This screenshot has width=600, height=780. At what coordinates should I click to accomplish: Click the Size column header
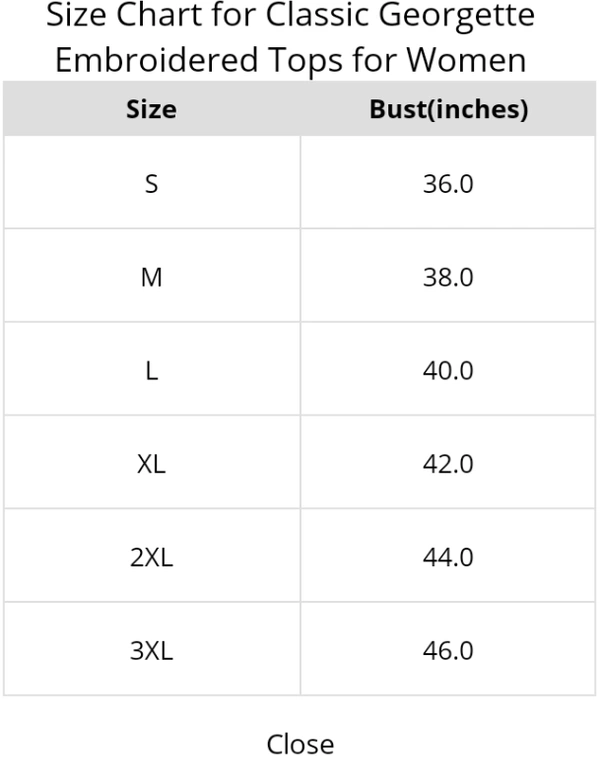coord(151,109)
